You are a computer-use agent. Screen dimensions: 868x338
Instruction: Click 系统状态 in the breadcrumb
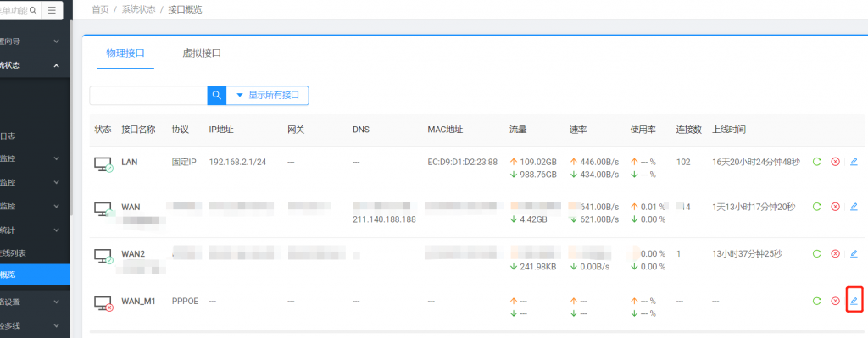click(138, 10)
